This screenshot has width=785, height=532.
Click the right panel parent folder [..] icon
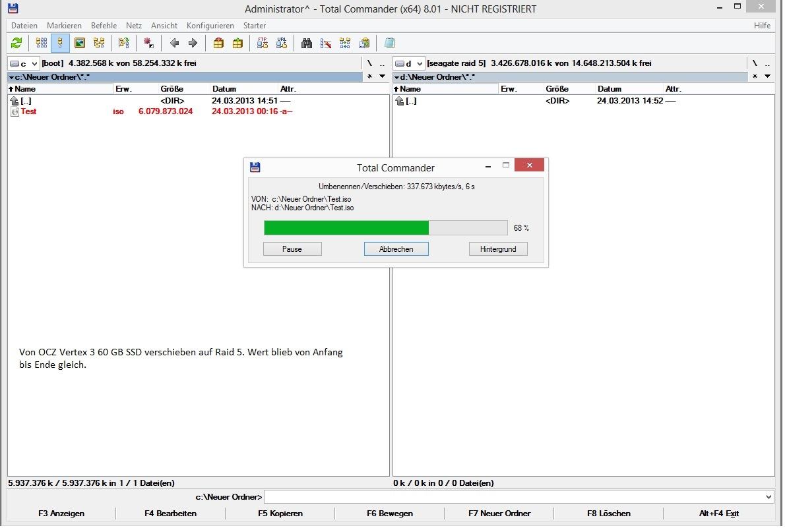click(400, 101)
